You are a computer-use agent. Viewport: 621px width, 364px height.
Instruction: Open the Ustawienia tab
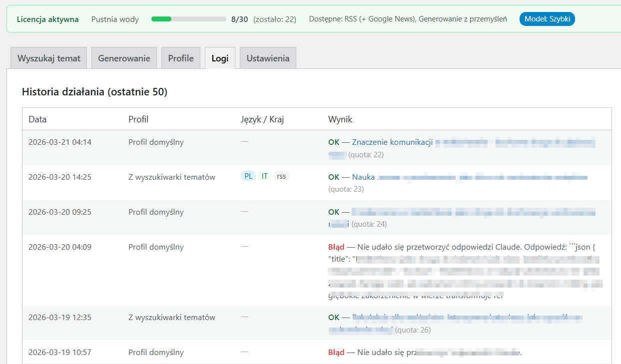[268, 58]
